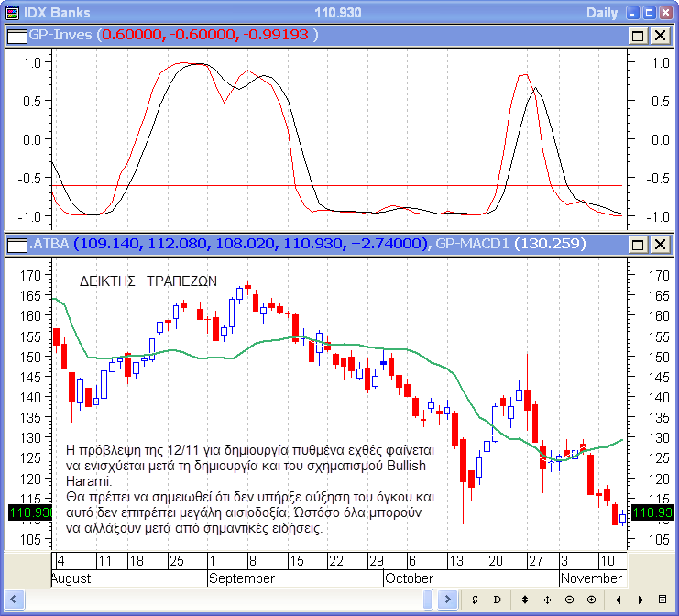Step chart back with left triangle
This screenshot has width=679, height=616.
point(618,599)
